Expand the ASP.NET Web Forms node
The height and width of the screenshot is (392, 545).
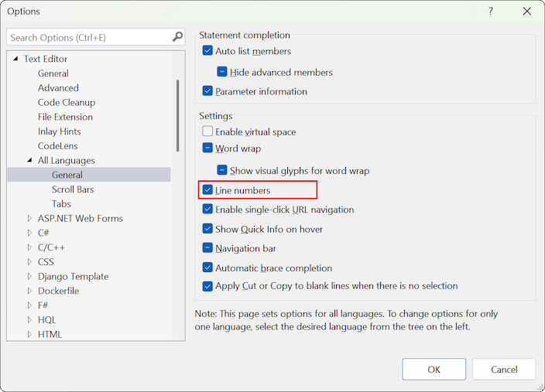click(30, 218)
